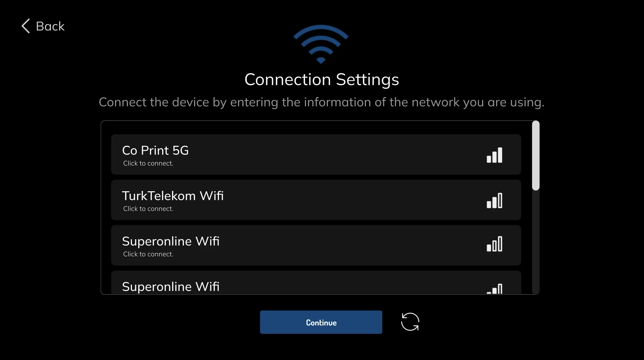Click the network list scrollbar thumb
The image size is (644, 360).
pos(536,156)
